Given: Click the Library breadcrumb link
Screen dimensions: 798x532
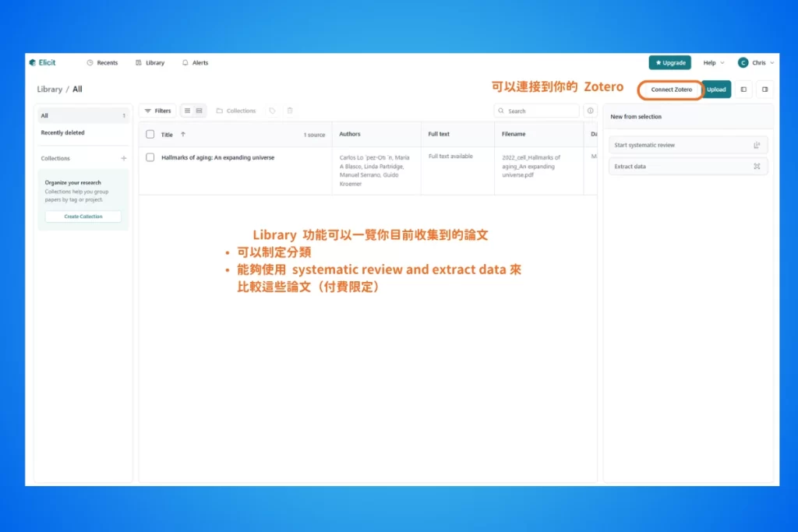Looking at the screenshot, I should tap(49, 89).
